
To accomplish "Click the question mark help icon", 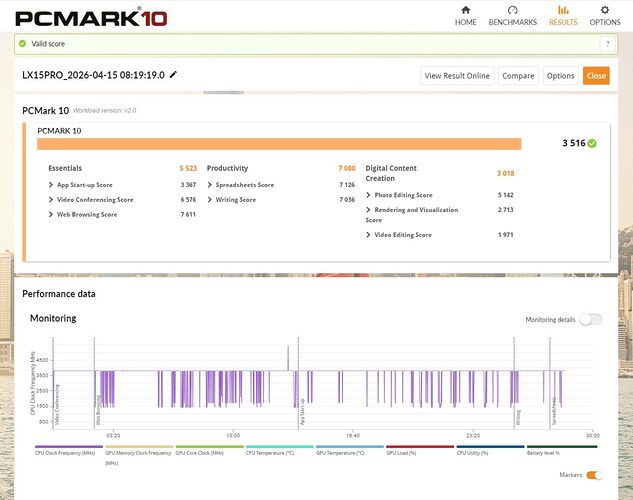I will [608, 44].
